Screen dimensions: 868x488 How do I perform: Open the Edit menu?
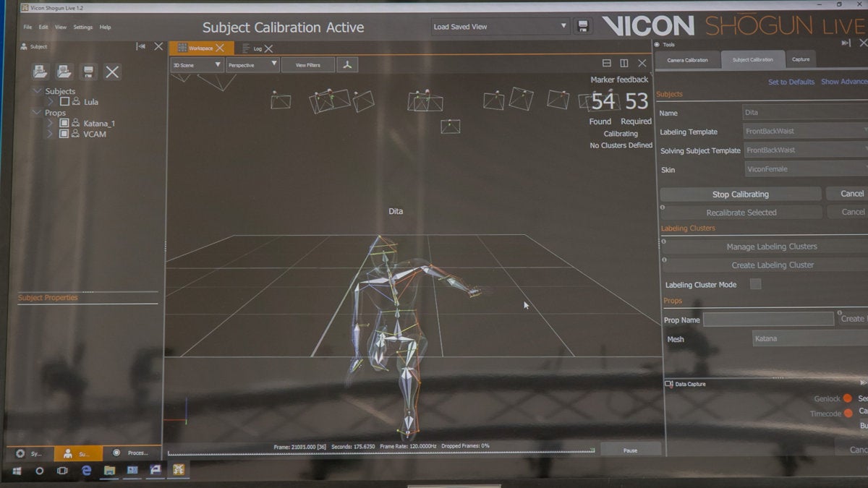pos(43,27)
